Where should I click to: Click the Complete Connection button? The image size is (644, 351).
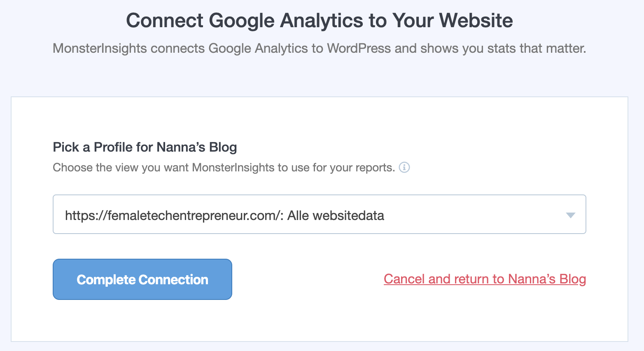(142, 279)
